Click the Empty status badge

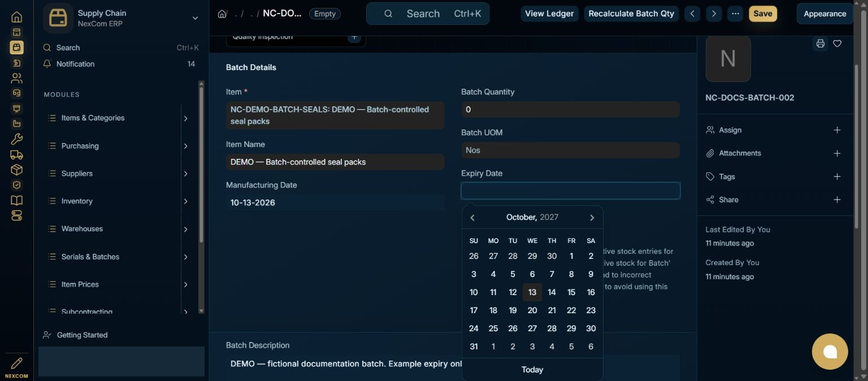(325, 14)
